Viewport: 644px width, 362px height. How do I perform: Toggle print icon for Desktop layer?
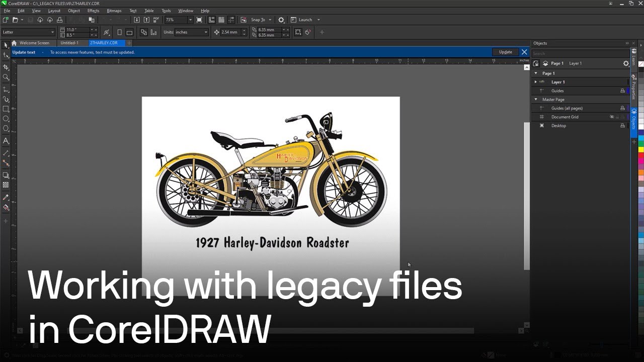pos(622,126)
